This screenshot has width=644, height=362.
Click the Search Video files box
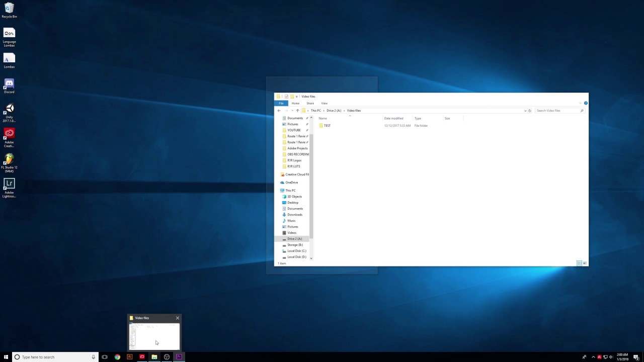(559, 111)
